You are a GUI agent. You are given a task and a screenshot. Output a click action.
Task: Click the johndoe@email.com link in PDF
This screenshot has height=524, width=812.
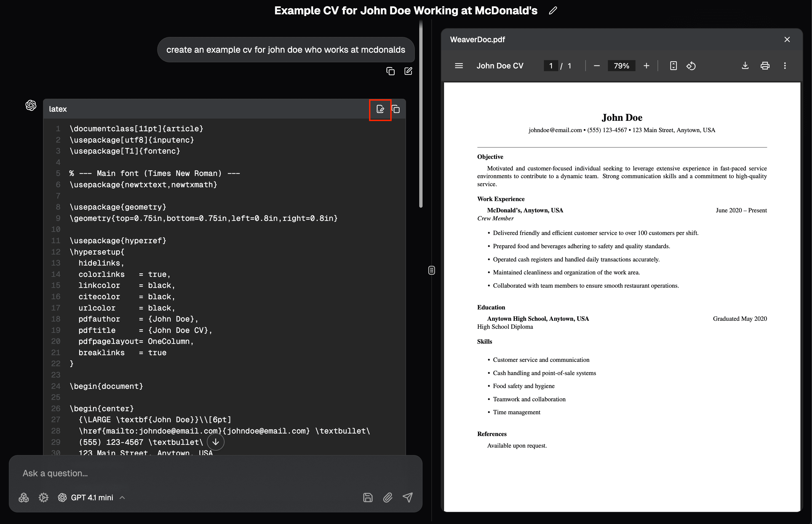(555, 130)
